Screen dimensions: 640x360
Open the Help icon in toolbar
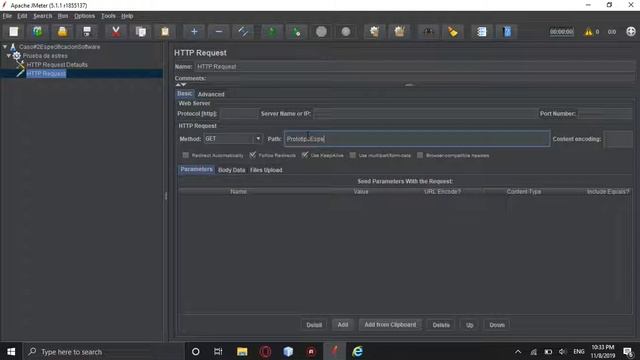(507, 31)
